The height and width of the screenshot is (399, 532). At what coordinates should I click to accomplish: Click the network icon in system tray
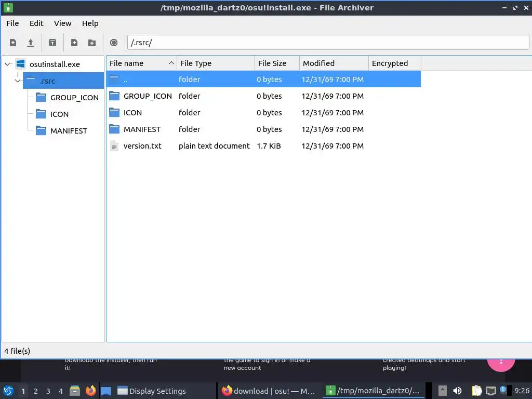490,391
